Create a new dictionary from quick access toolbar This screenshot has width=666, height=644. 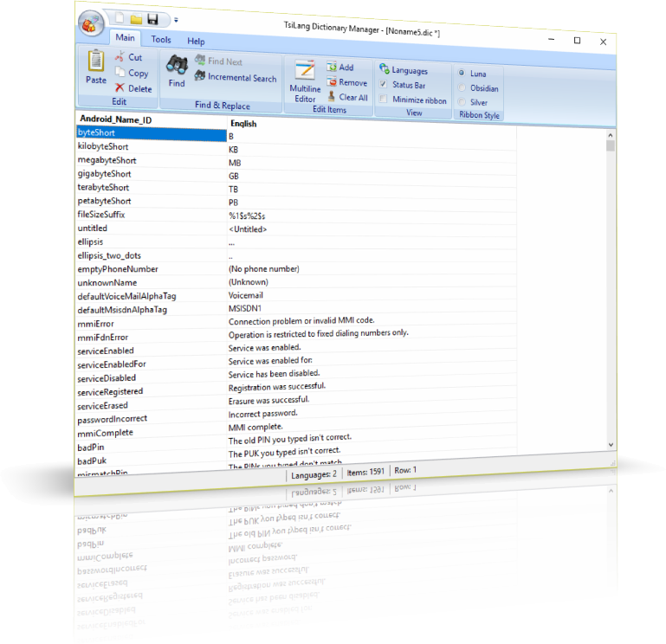(120, 18)
